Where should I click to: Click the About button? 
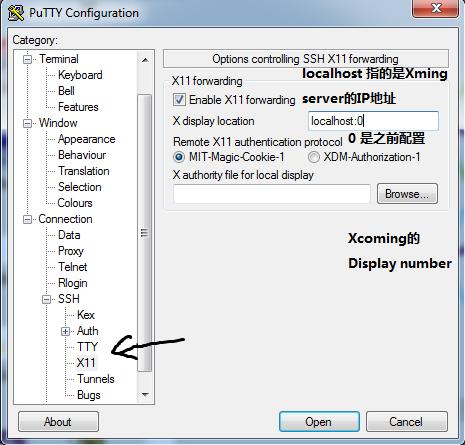click(58, 422)
